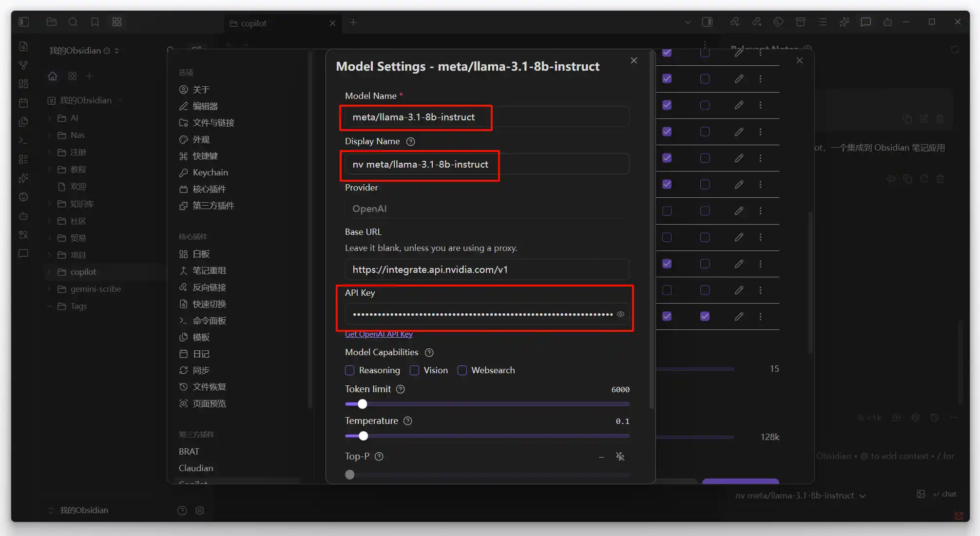The image size is (980, 536).
Task: Open Keychain settings section
Action: click(210, 172)
